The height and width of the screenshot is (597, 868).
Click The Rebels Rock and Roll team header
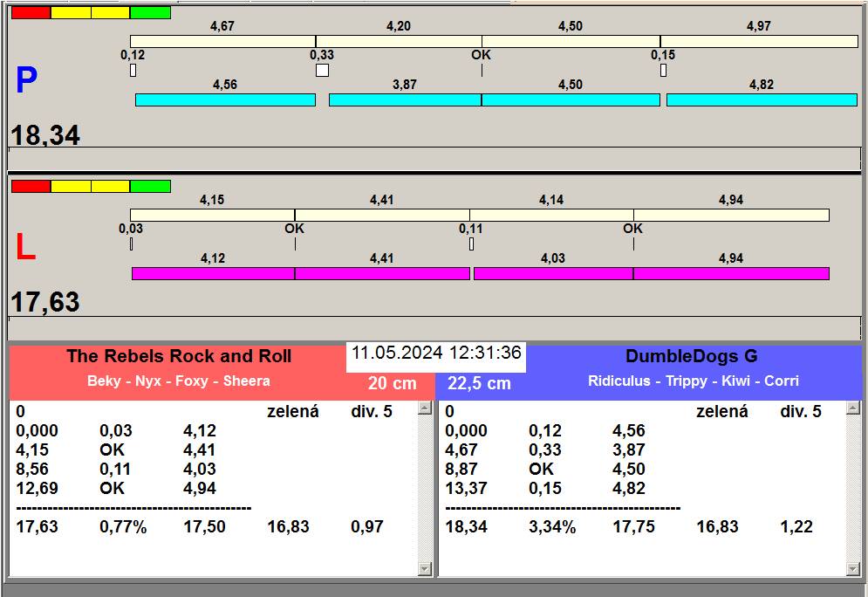point(179,356)
